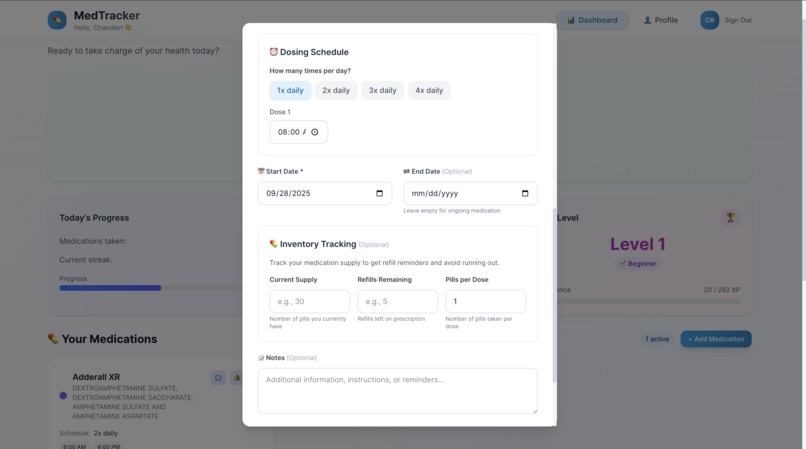Screen dimensions: 806x449
Task: Click the purple dot beside Adderall XR
Action: 63,396
